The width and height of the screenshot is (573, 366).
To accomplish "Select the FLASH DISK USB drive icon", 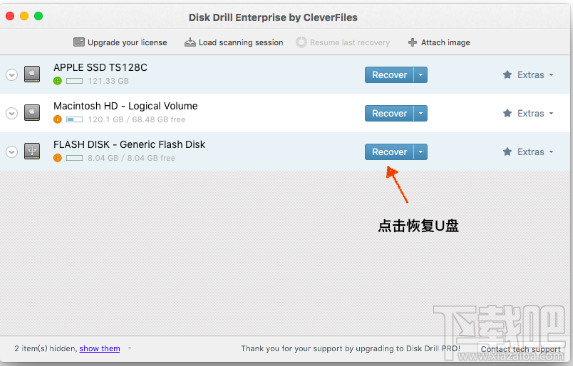I will click(x=32, y=151).
